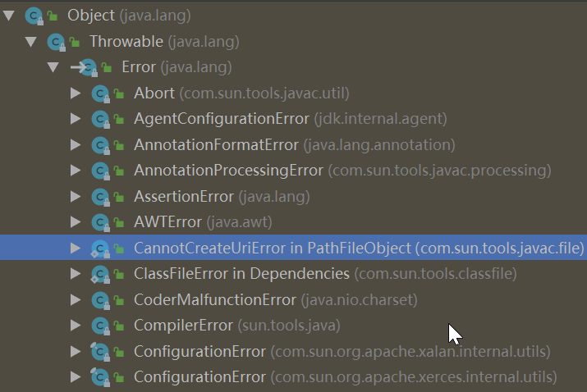Screen dimensions: 587x392
Task: Click the Object class icon
Action: pos(35,15)
